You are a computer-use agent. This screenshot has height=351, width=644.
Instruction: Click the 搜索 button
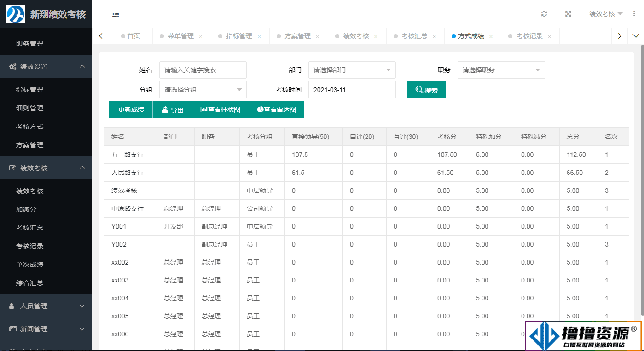point(426,90)
